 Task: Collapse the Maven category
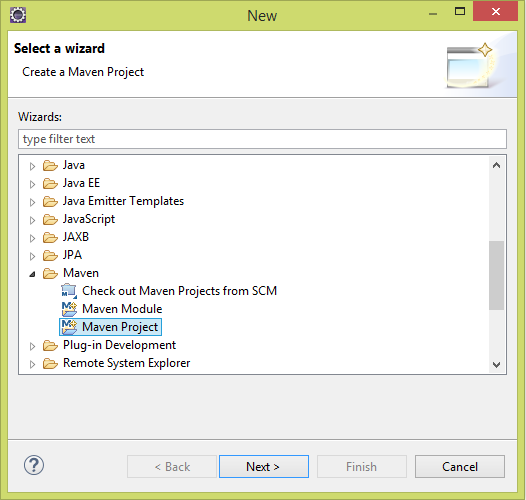32,274
